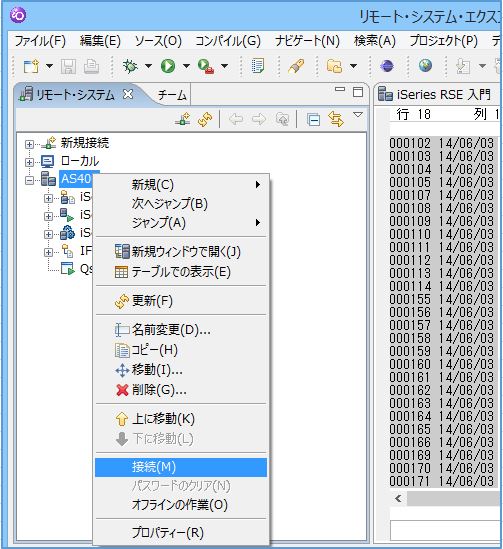Choose ジャンプ(A) submenu entry
The height and width of the screenshot is (549, 503).
tap(181, 223)
